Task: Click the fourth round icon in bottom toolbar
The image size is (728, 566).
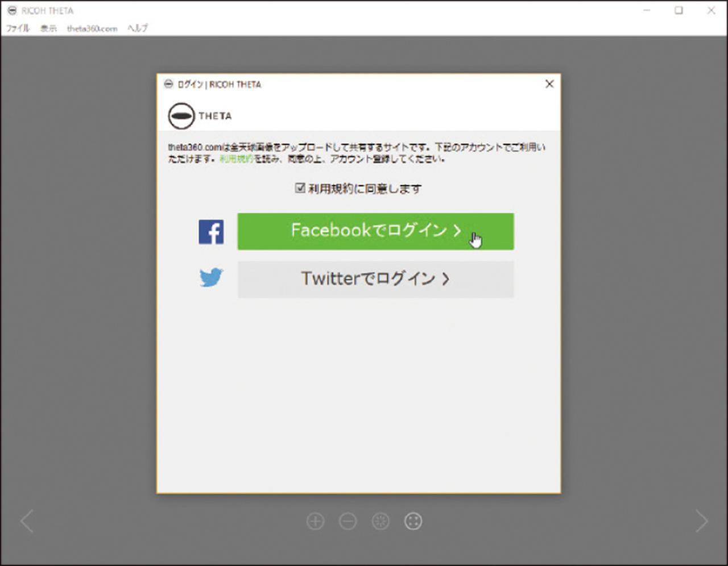Action: point(413,521)
